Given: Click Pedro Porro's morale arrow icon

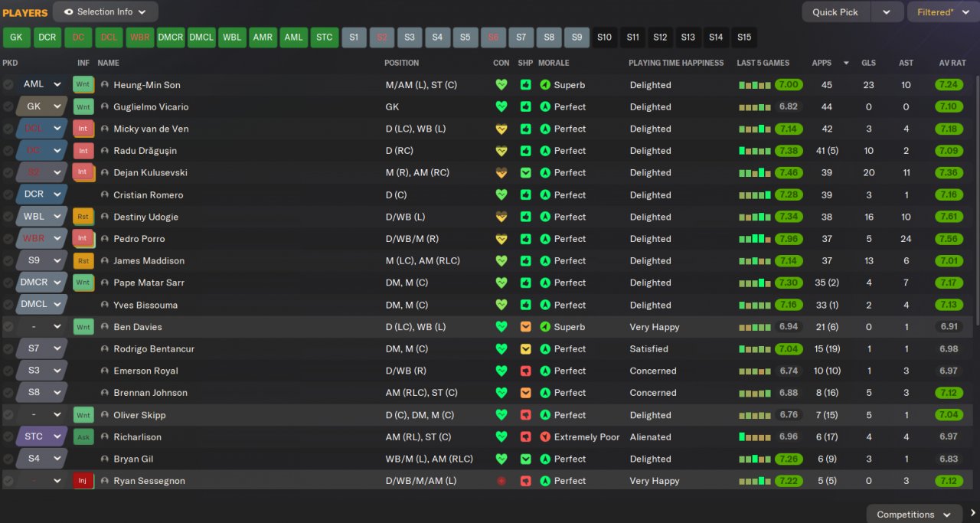Looking at the screenshot, I should point(545,239).
